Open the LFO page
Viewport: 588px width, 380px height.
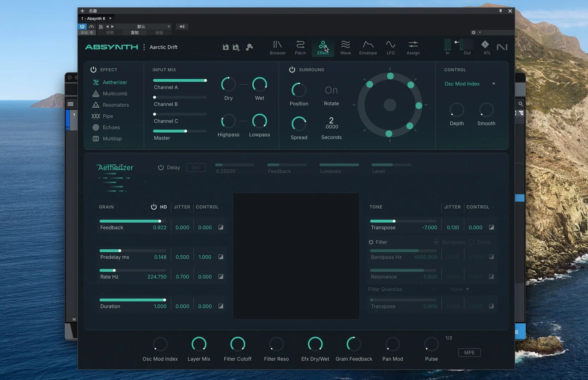tap(390, 47)
